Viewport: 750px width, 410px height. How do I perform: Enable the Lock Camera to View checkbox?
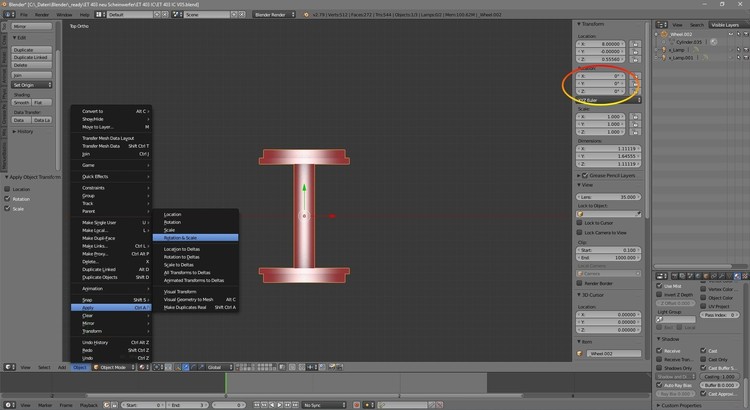(x=579, y=232)
